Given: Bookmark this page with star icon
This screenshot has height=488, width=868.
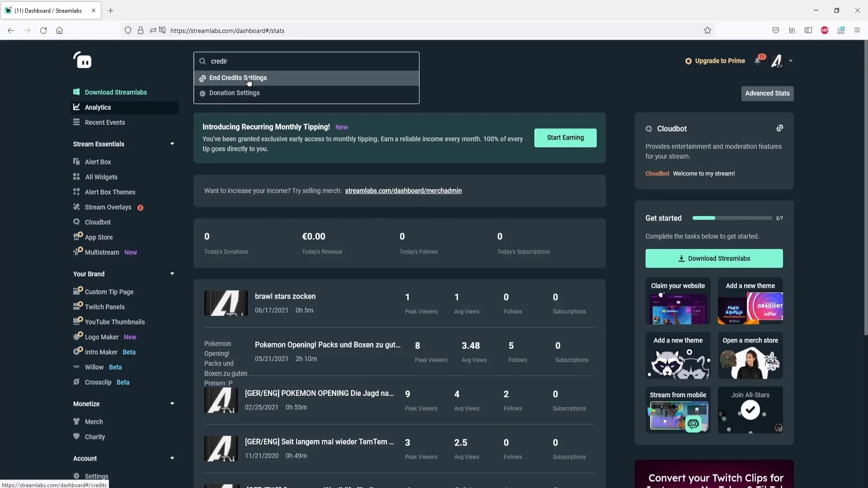Looking at the screenshot, I should tap(708, 30).
